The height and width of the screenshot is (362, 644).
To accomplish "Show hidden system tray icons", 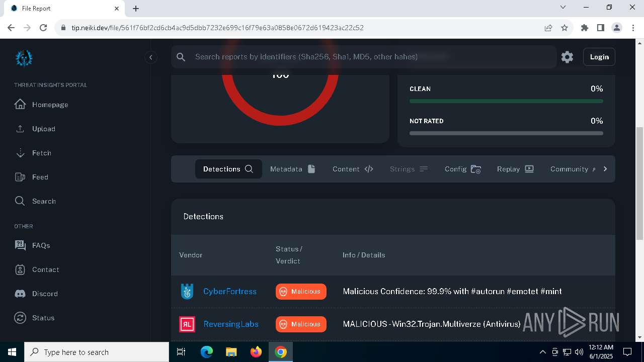I will pos(542,352).
